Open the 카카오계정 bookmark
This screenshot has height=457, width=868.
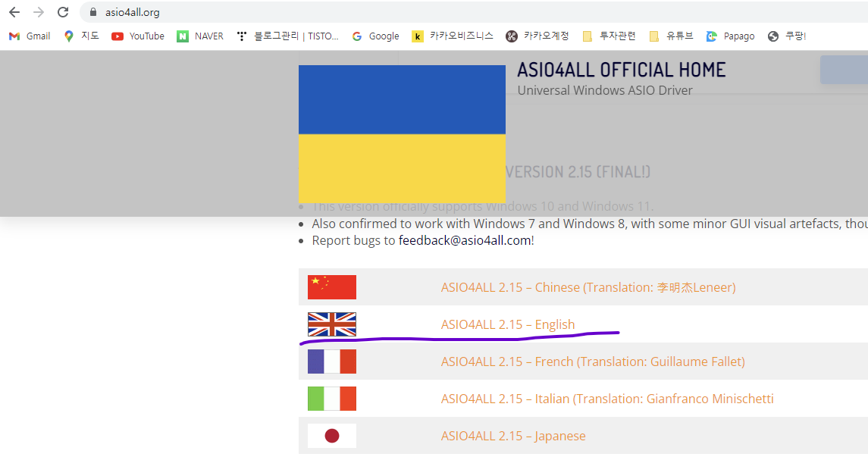pyautogui.click(x=537, y=36)
